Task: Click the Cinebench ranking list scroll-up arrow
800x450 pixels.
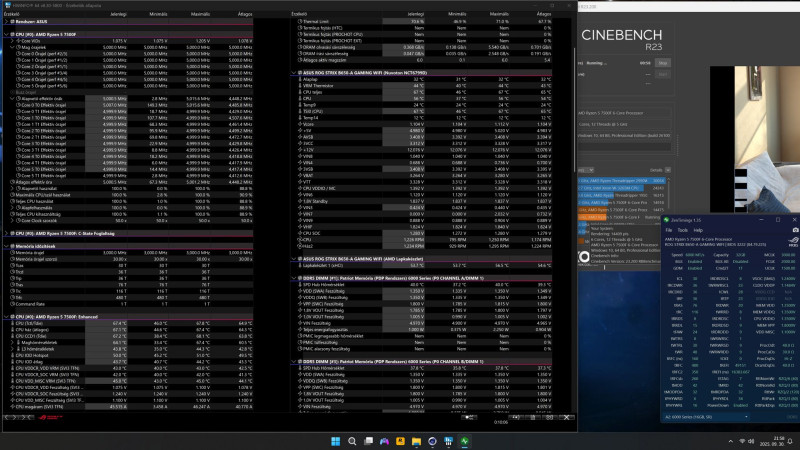Action: (x=668, y=181)
